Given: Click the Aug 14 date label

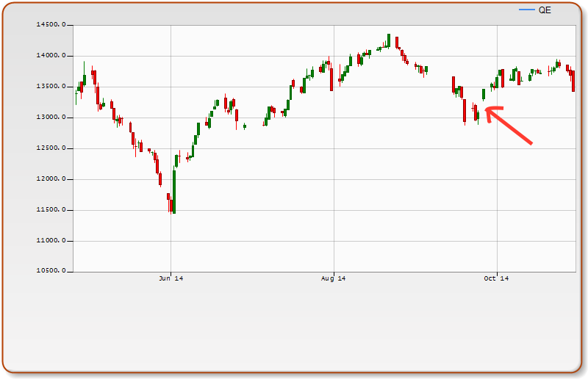Looking at the screenshot, I should [334, 278].
